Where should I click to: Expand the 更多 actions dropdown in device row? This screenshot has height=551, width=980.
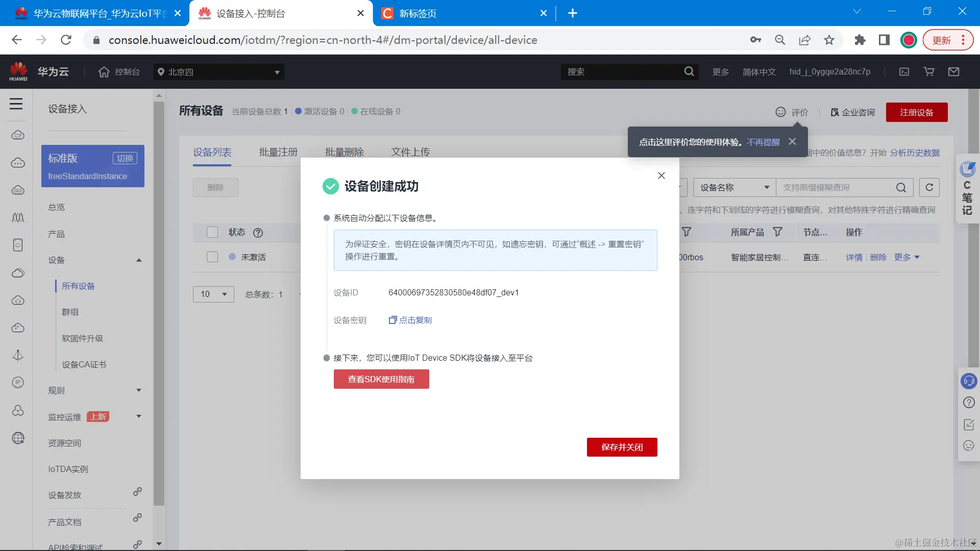[x=906, y=257]
